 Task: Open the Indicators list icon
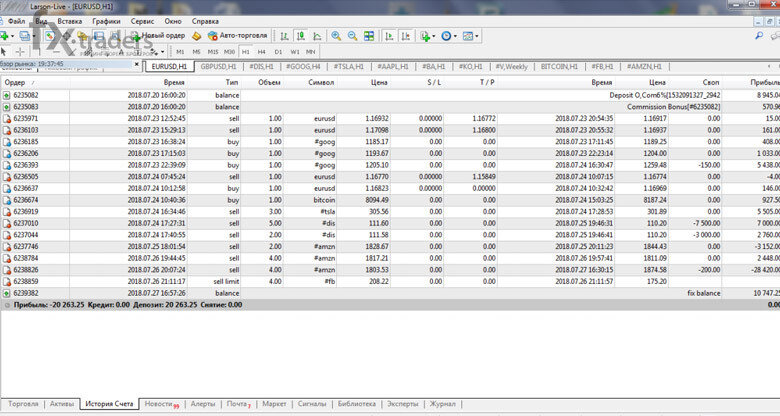tap(425, 36)
